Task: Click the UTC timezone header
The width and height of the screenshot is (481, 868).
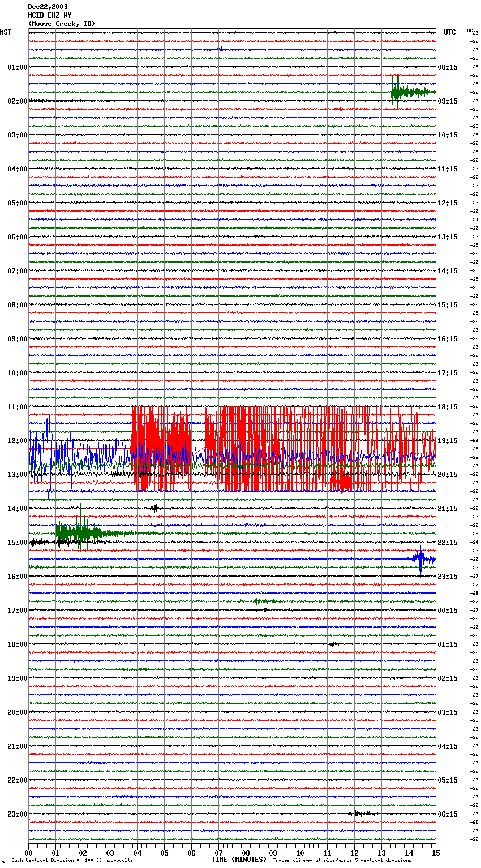Action: pyautogui.click(x=450, y=32)
